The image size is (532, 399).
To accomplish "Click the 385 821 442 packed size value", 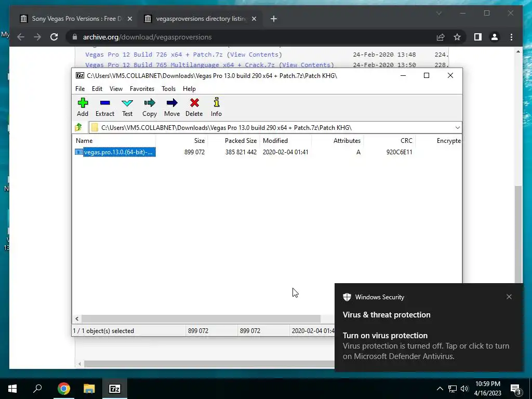I will tap(241, 152).
